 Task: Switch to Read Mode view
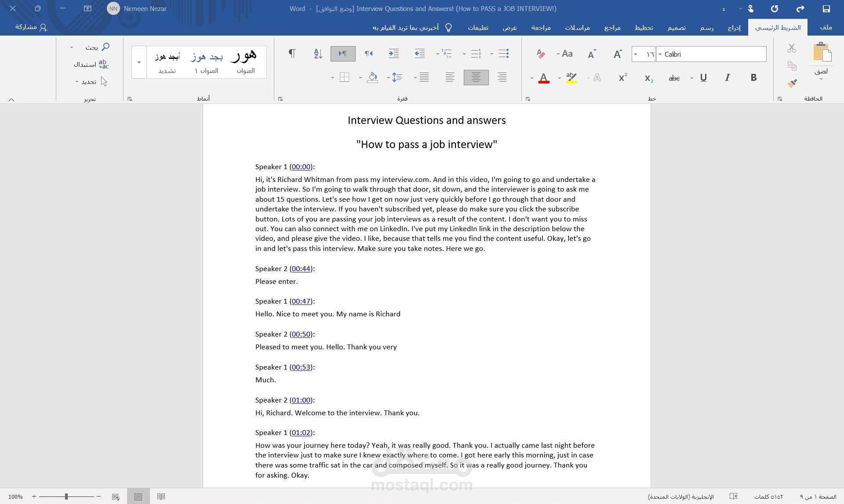(161, 497)
